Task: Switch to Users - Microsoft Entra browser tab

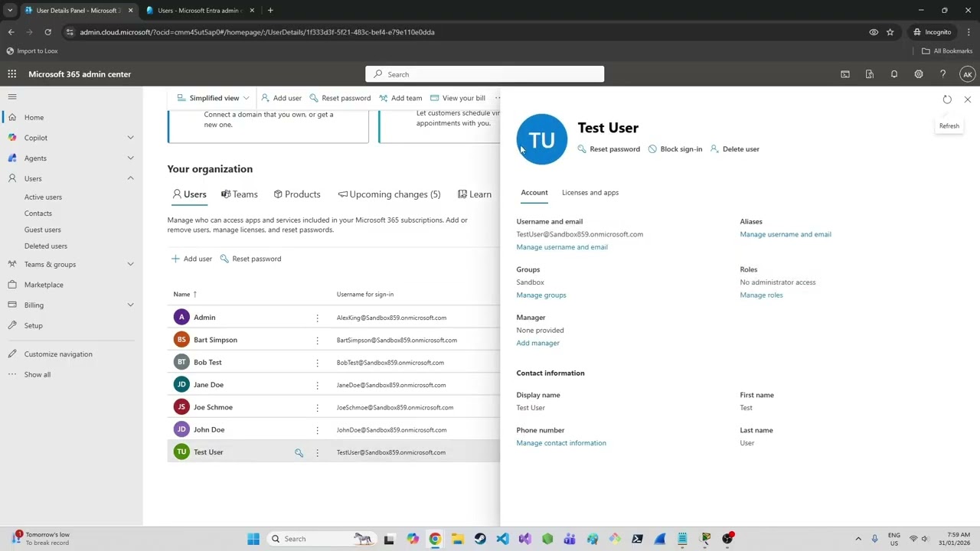Action: coord(199,11)
